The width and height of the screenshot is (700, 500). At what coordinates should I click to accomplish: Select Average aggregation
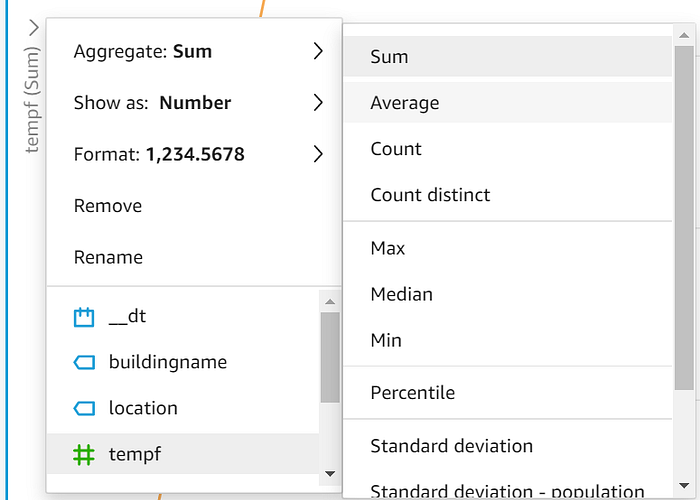tap(508, 103)
